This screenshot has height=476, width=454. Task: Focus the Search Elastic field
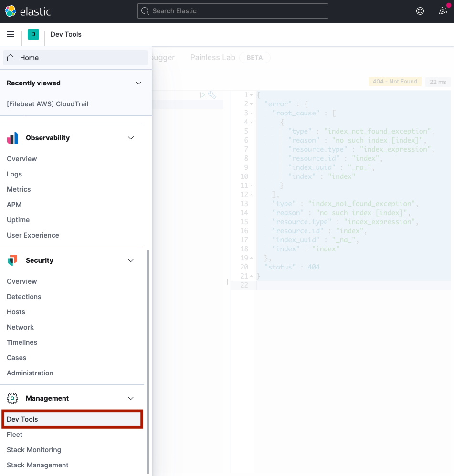click(233, 11)
